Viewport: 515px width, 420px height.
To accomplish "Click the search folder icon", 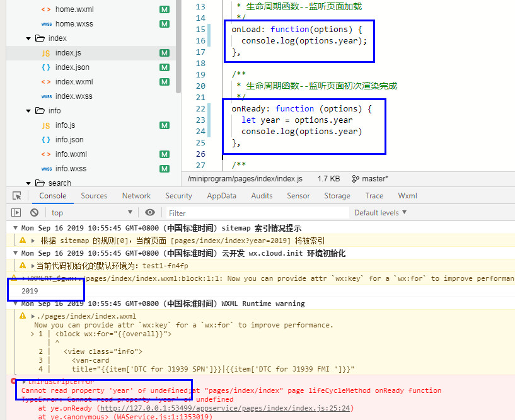I will 40,183.
